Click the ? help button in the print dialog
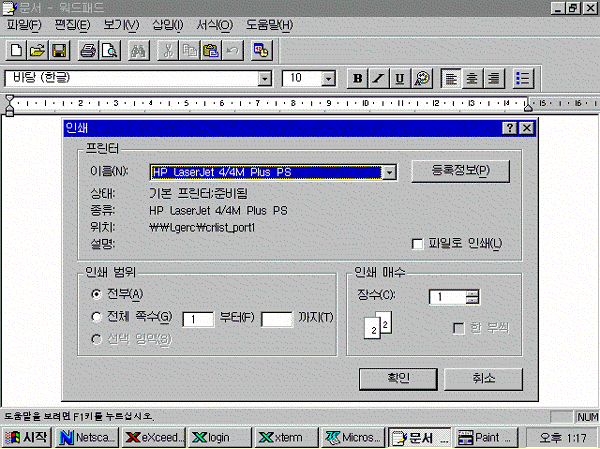The height and width of the screenshot is (449, 600). click(510, 128)
